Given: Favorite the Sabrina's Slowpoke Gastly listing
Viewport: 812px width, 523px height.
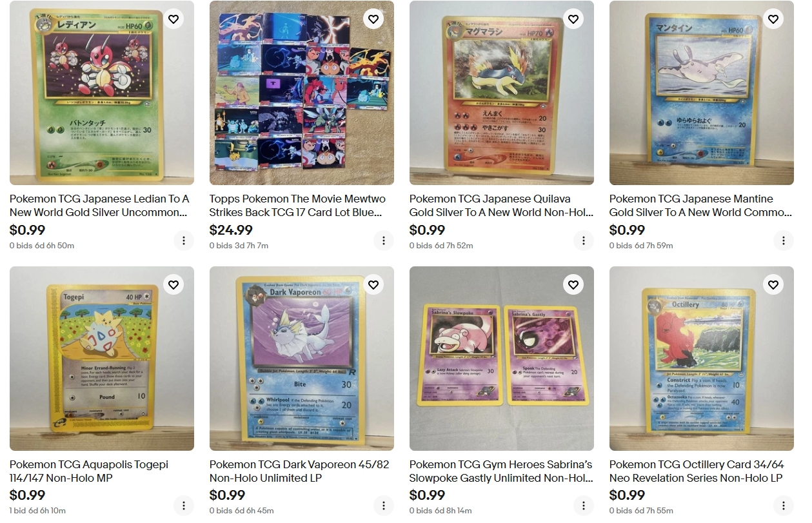Looking at the screenshot, I should (573, 284).
